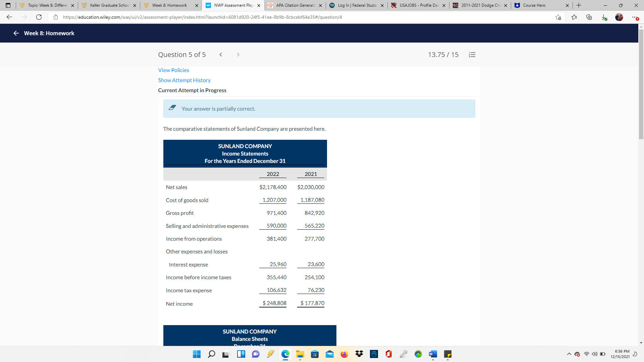
Task: Open the View Policies link
Action: [x=173, y=70]
